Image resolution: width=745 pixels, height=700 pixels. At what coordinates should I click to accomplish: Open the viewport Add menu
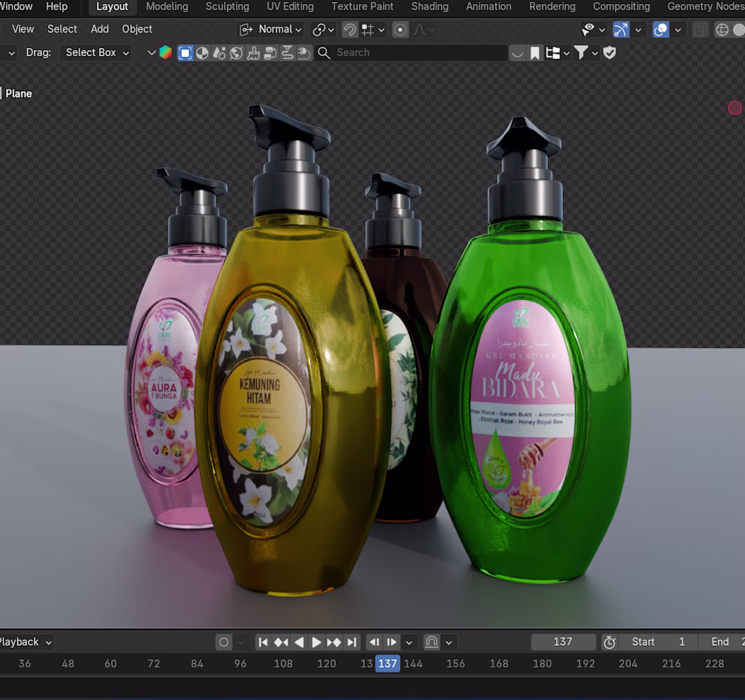(x=100, y=29)
